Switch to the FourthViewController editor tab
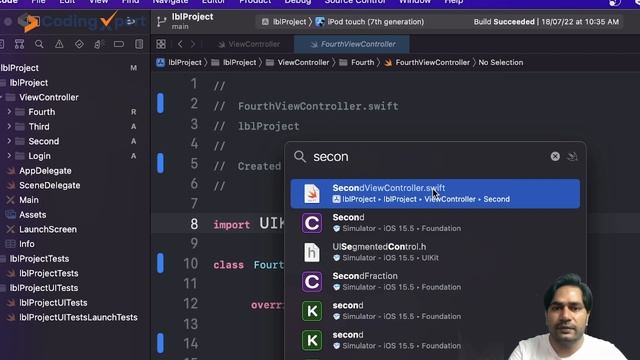The image size is (640, 360). coord(352,44)
